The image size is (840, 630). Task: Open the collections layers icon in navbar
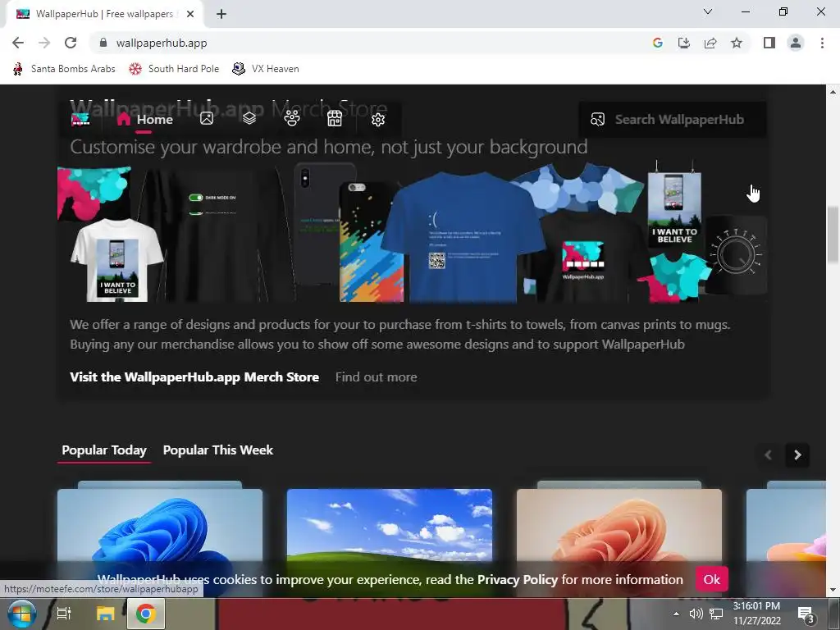(249, 118)
